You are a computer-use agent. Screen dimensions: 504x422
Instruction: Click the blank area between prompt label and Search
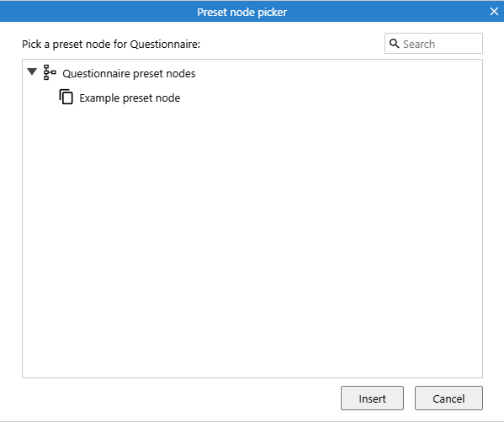coord(293,44)
